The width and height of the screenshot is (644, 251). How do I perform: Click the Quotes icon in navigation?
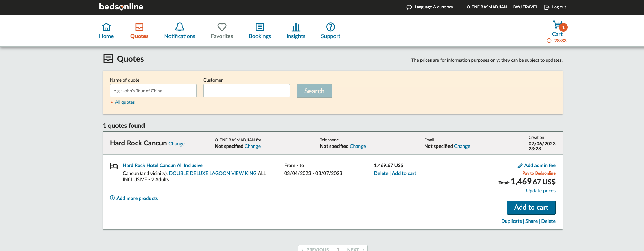point(139,27)
